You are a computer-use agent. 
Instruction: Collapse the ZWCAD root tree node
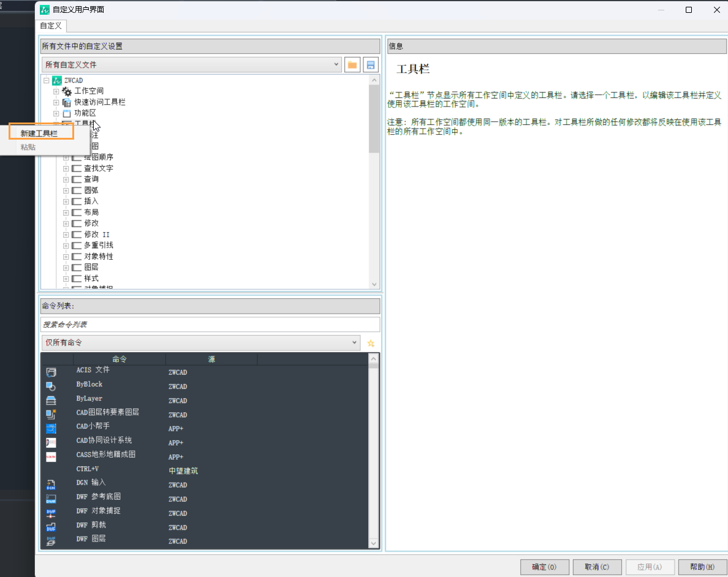click(x=47, y=80)
